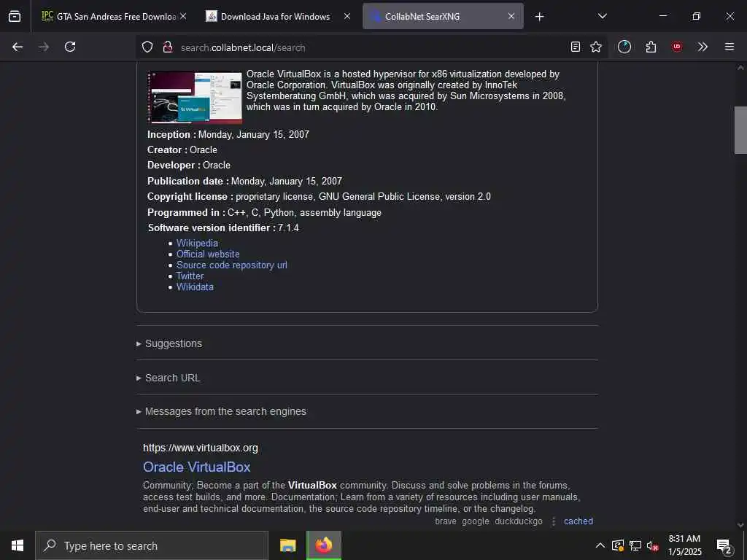Image resolution: width=747 pixels, height=560 pixels.
Task: Open the Extensions puzzle icon
Action: (x=651, y=47)
